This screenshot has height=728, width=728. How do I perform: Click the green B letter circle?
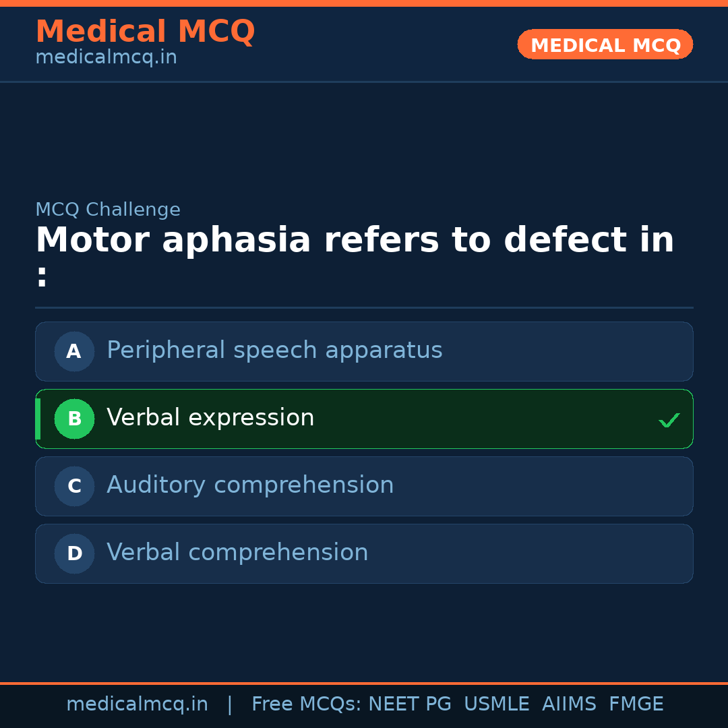click(x=74, y=419)
